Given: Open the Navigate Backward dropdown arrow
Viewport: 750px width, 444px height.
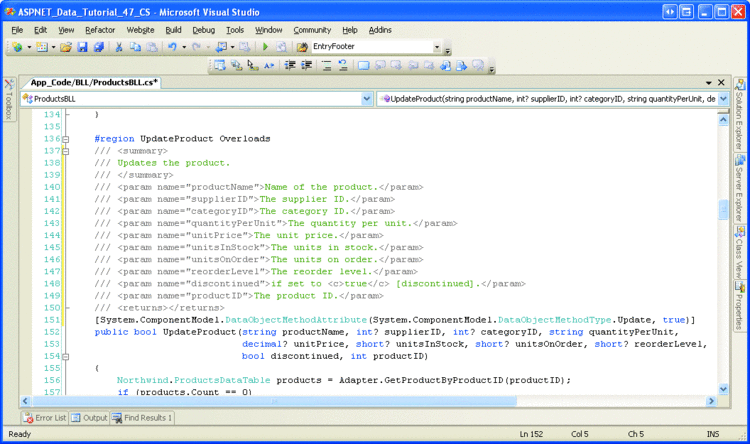Looking at the screenshot, I should 232,47.
